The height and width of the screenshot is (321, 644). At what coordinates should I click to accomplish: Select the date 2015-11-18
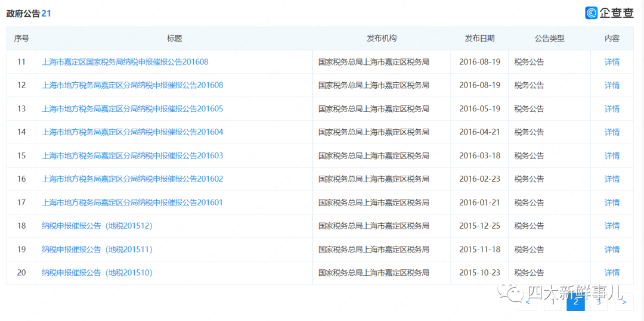pyautogui.click(x=479, y=250)
